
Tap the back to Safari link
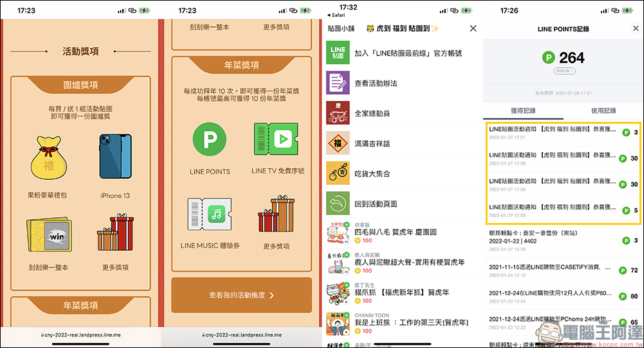pos(336,15)
